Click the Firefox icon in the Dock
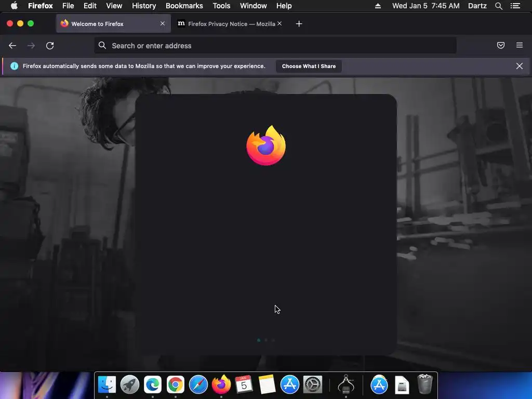 (x=221, y=384)
